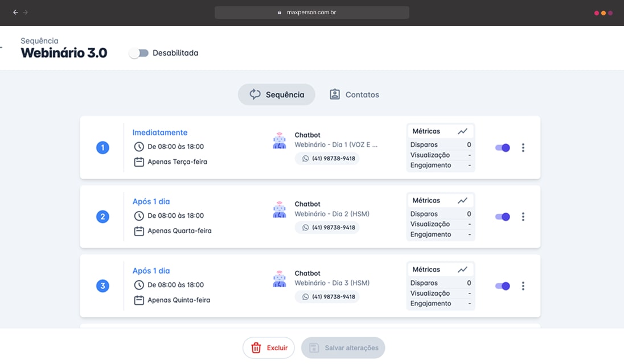
Task: Click the chatbot robot icon in step 1
Action: tap(279, 141)
